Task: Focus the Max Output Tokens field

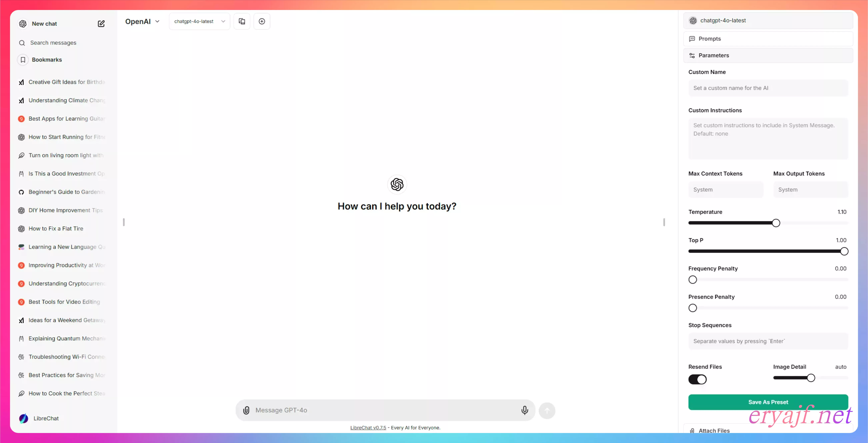Action: (810, 190)
